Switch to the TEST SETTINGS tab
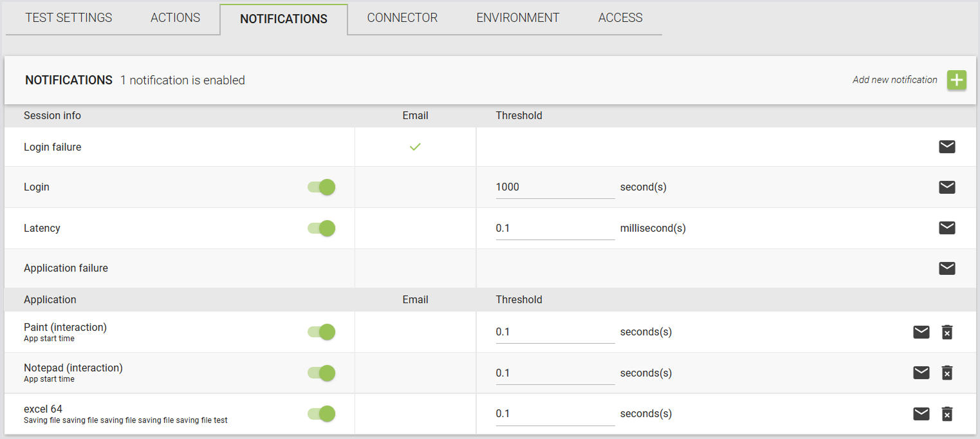 [x=69, y=18]
